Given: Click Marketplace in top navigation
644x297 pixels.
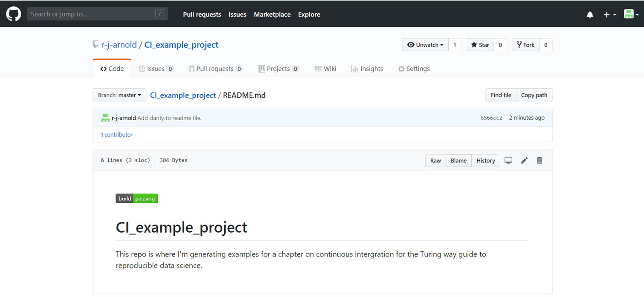Looking at the screenshot, I should coord(272,14).
